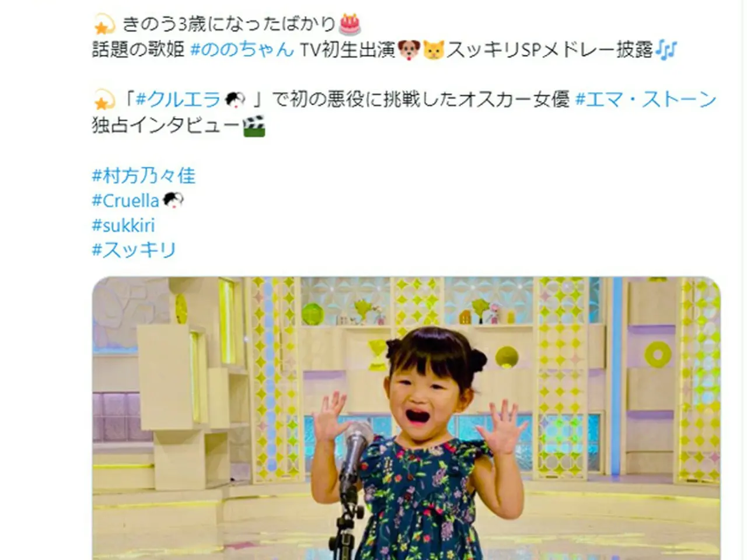747x560 pixels.
Task: Click the star emoji before 「#クルエラ
Action: (x=104, y=100)
